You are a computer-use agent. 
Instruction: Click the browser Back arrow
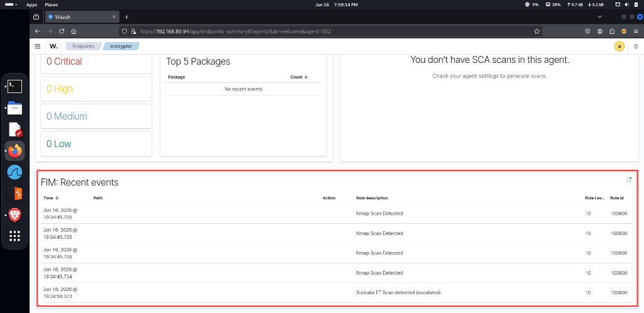pos(37,31)
